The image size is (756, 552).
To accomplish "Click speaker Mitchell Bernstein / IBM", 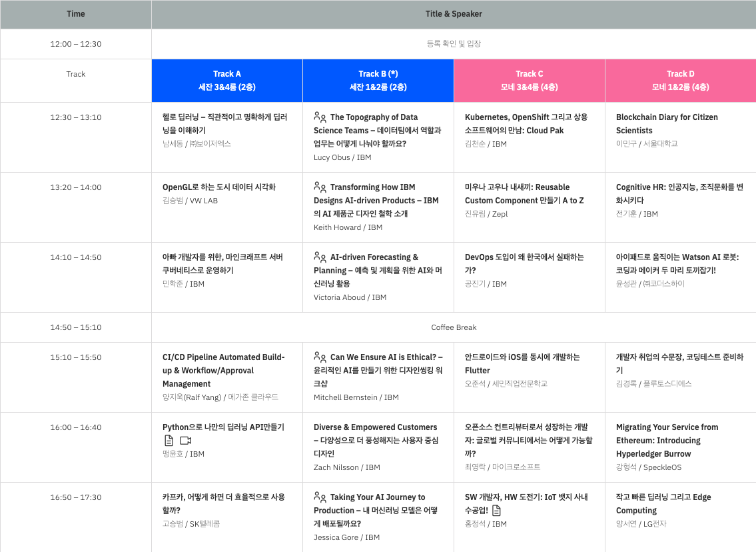I will (x=356, y=397).
